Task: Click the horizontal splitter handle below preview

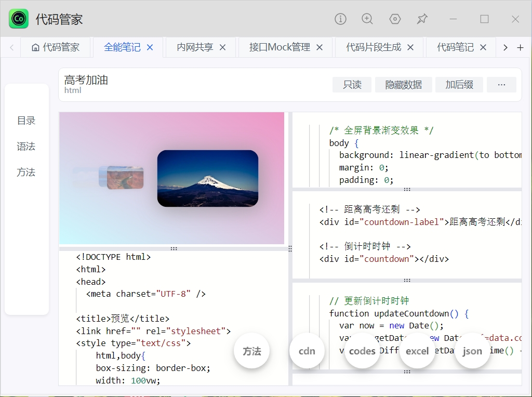Action: point(174,249)
